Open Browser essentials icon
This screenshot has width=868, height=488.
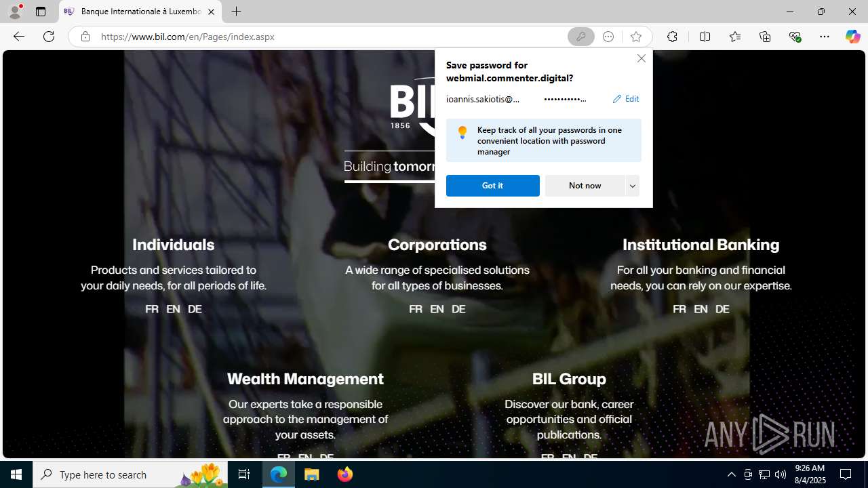pos(795,37)
